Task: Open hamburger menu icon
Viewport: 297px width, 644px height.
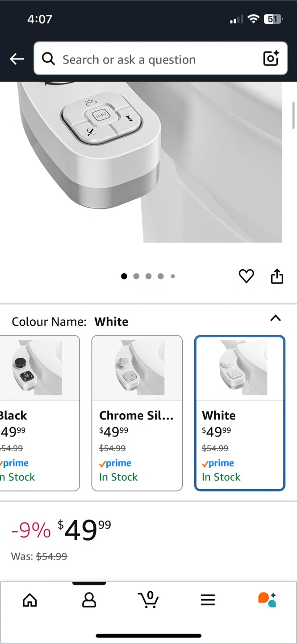Action: point(208,600)
